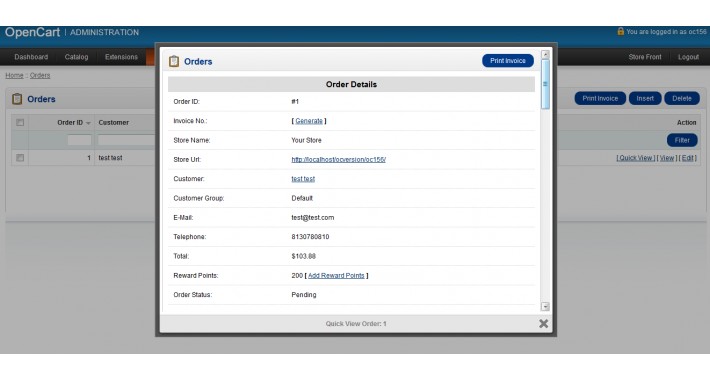Click the lock icon beside login status
Viewport: 710px width, 380px height.
(x=620, y=31)
